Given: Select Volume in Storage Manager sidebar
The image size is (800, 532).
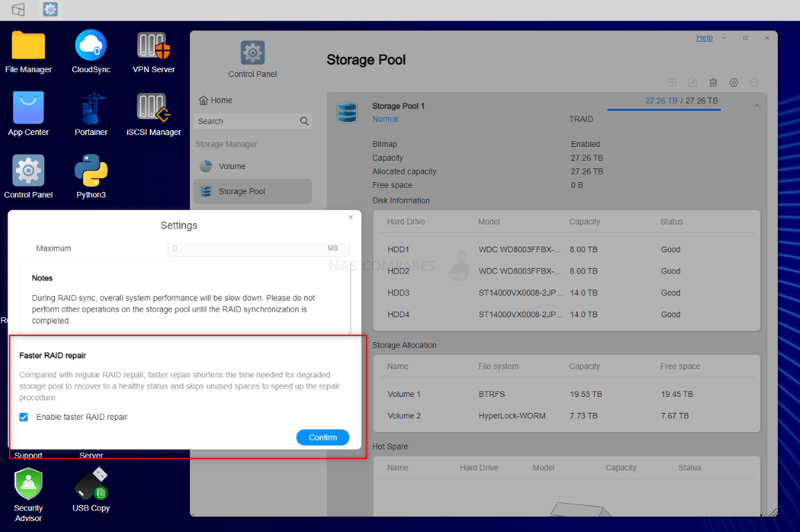Looking at the screenshot, I should pos(252,166).
